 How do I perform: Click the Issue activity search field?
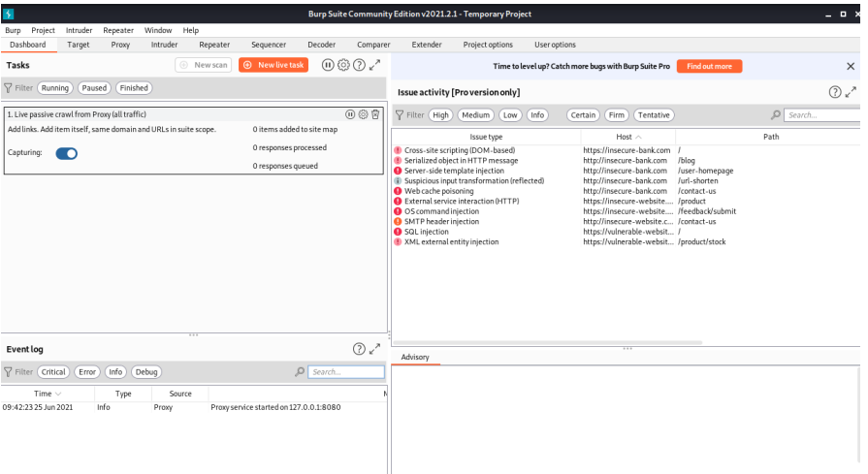[x=822, y=115]
